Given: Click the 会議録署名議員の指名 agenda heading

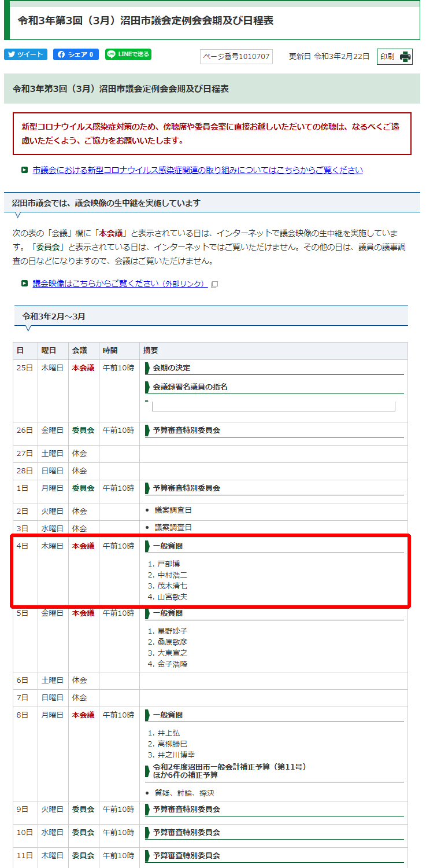Looking at the screenshot, I should click(x=190, y=387).
